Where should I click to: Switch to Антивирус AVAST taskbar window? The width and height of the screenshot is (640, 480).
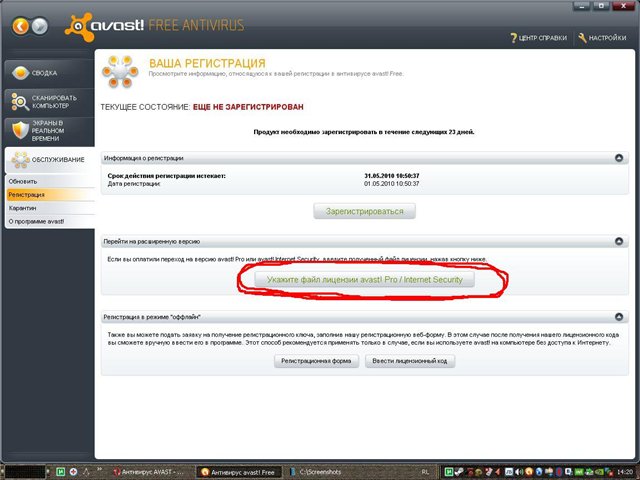[x=151, y=472]
